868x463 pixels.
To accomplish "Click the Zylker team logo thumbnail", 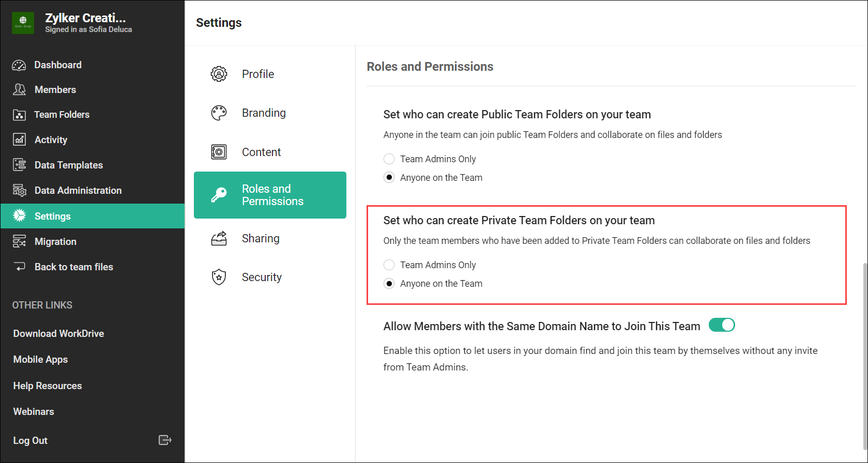I will 23,23.
